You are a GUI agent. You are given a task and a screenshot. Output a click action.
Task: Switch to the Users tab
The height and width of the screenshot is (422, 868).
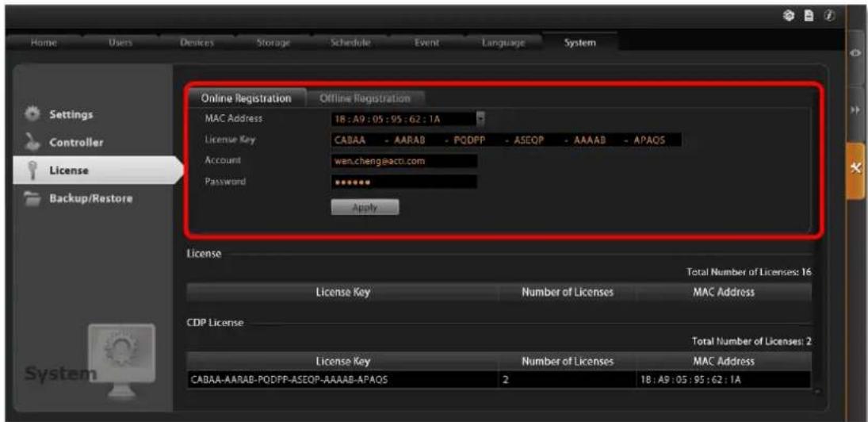tap(120, 43)
